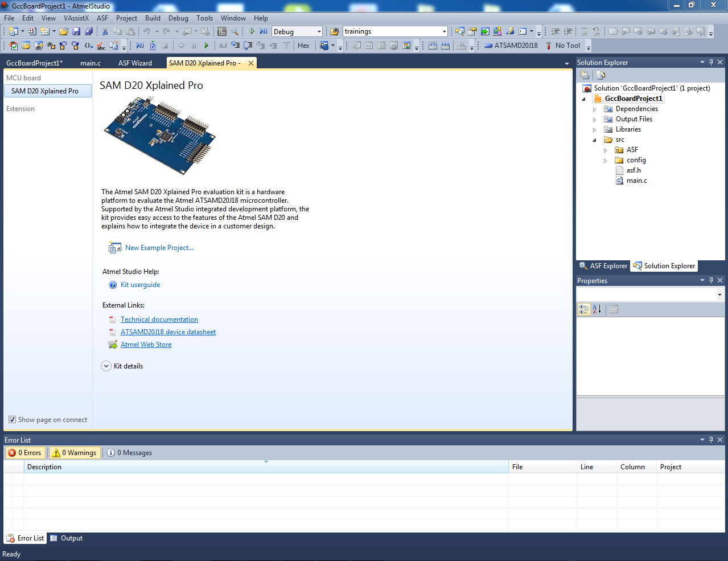
Task: Click New Example Project link
Action: click(x=159, y=248)
